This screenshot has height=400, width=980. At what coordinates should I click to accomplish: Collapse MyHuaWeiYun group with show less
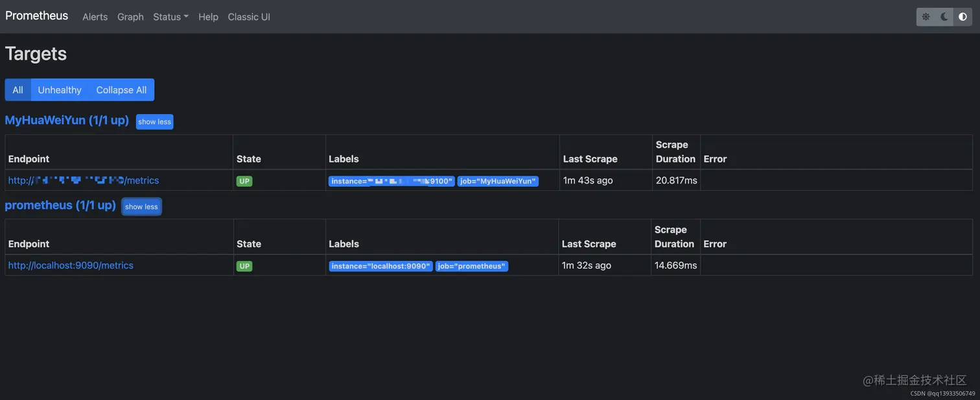[x=154, y=122]
